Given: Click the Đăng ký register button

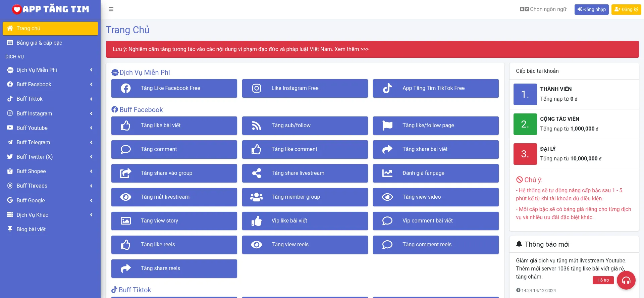Looking at the screenshot, I should coord(626,9).
